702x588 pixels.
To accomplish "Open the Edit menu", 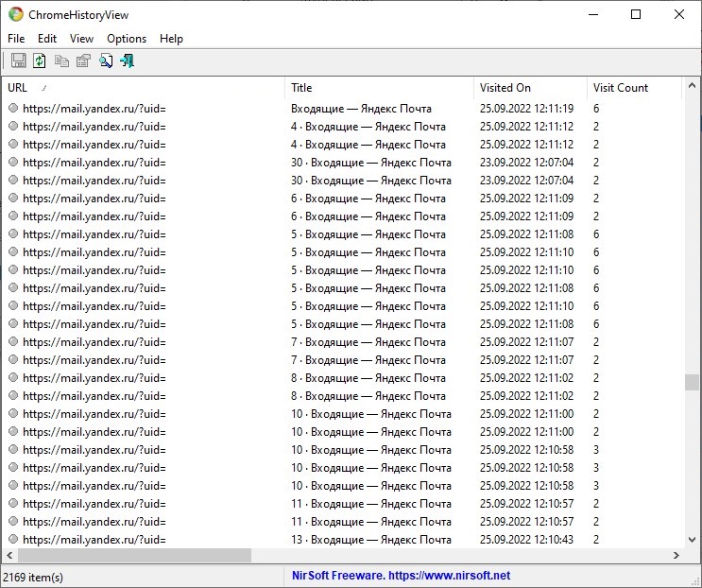I will 47,39.
